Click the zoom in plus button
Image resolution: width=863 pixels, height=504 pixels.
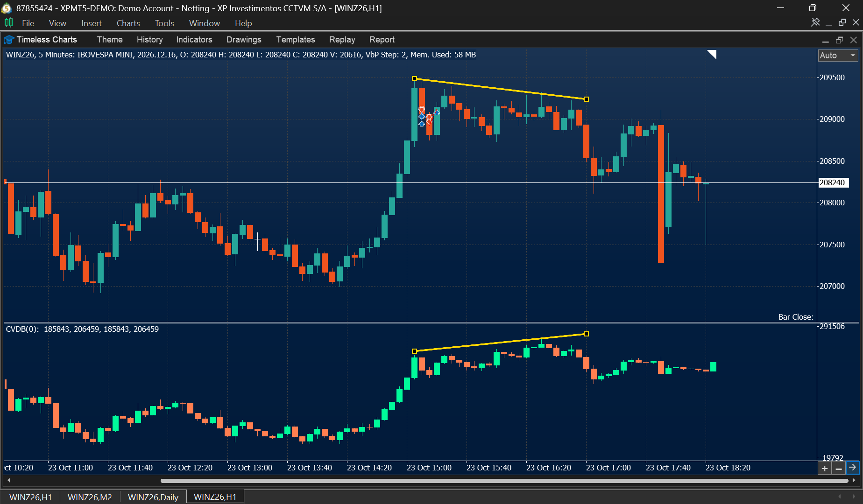click(825, 468)
